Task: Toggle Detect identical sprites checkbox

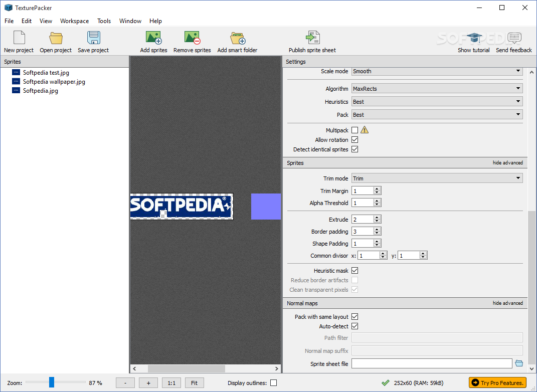Action: [x=355, y=149]
